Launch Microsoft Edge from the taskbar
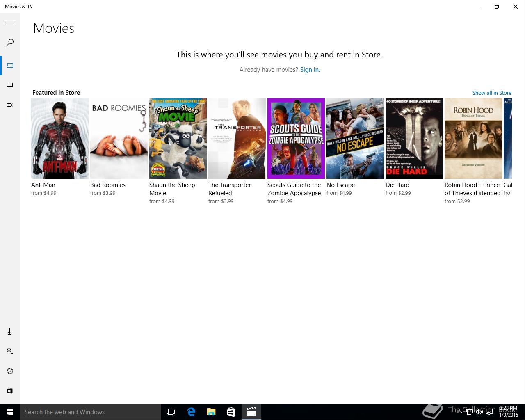 tap(191, 412)
